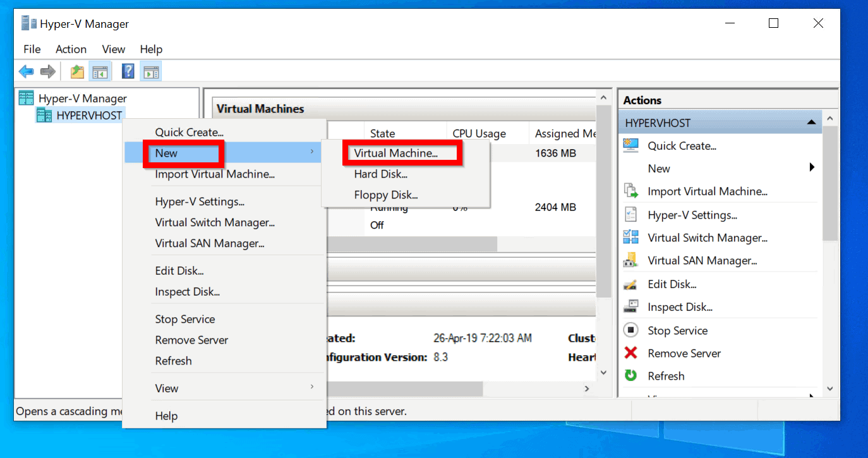This screenshot has height=458, width=868.
Task: Expand the View submenu in the context menu
Action: coord(311,388)
